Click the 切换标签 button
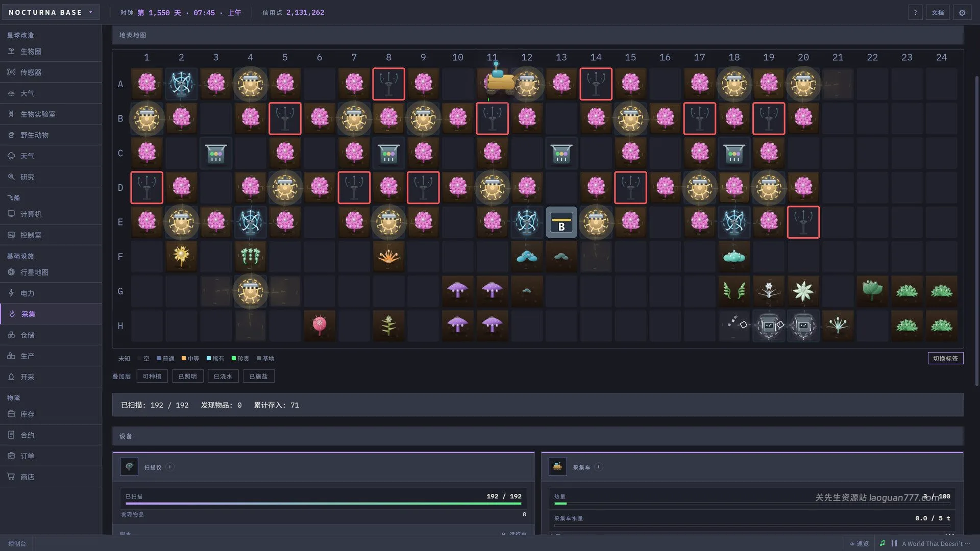This screenshot has height=551, width=980. pos(945,358)
